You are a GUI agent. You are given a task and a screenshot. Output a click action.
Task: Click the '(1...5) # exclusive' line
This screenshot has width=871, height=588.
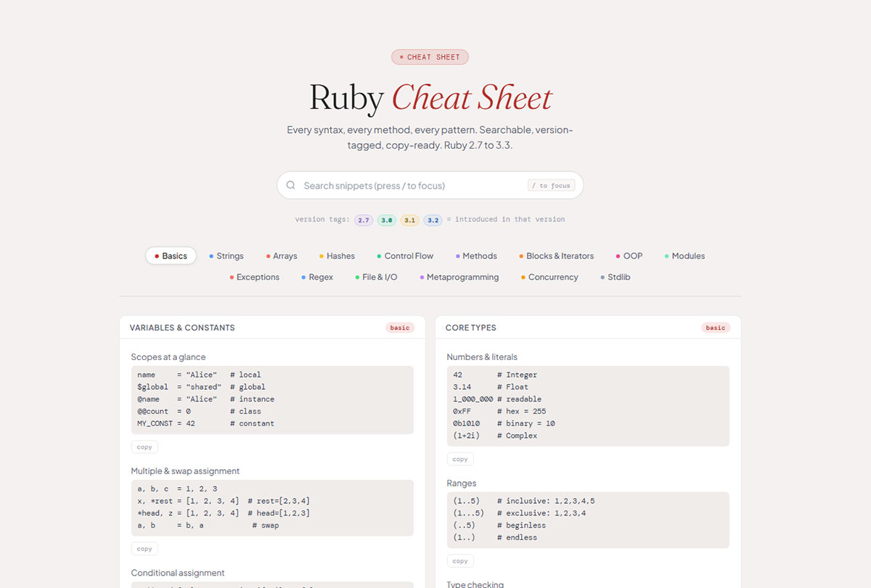click(x=520, y=513)
